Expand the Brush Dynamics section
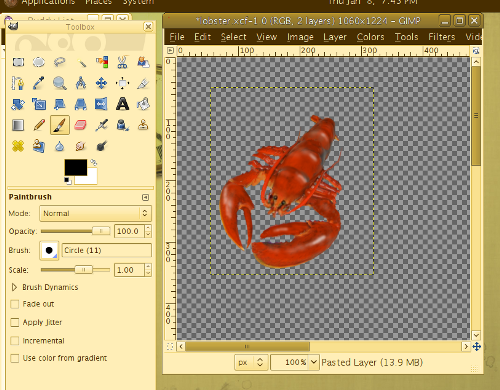This screenshot has height=390, width=500. (14, 287)
